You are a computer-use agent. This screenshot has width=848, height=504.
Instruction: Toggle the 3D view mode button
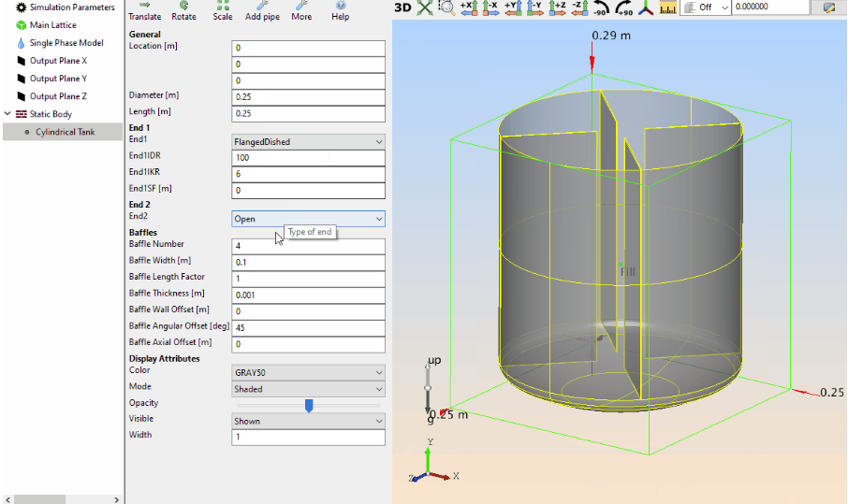[402, 7]
